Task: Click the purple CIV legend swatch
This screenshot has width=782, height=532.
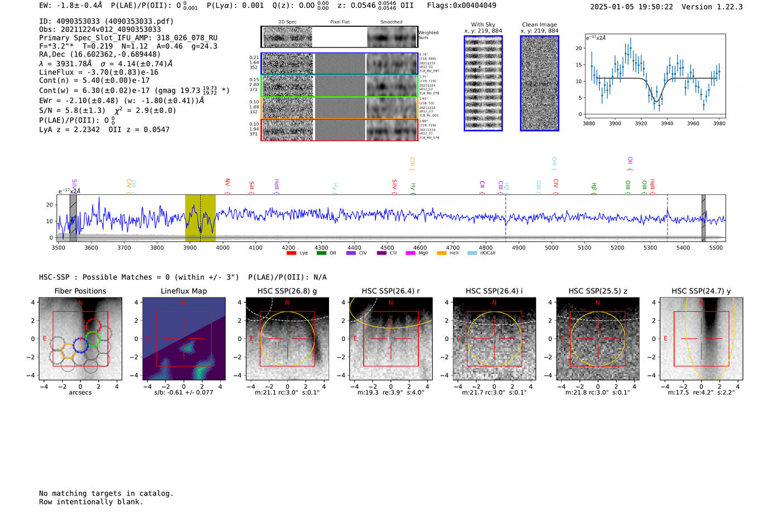Action: (351, 253)
